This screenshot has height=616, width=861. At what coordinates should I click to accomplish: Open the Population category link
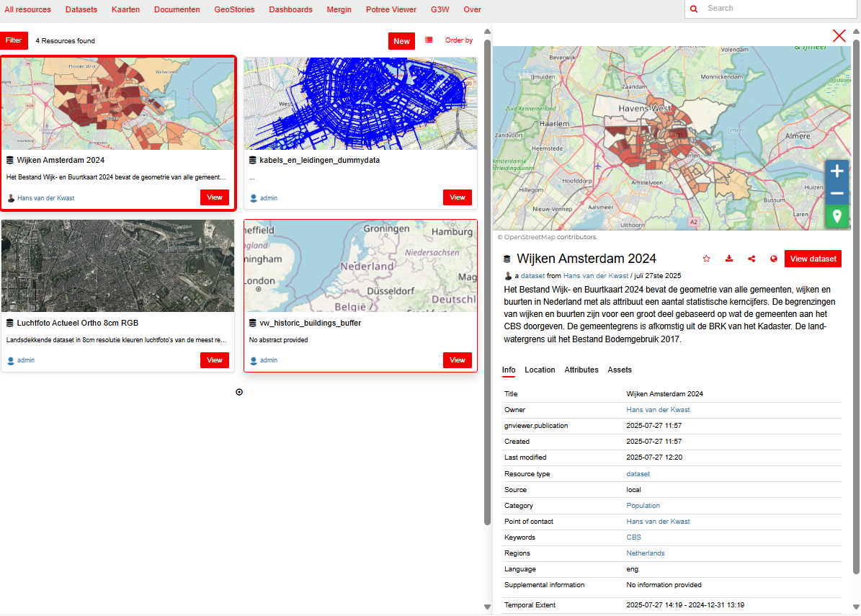click(x=643, y=506)
